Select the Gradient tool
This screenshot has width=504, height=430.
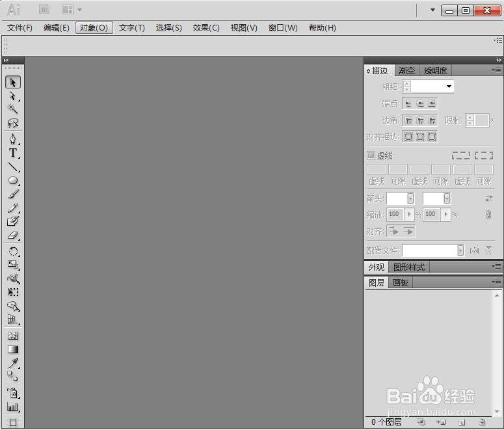[x=13, y=349]
